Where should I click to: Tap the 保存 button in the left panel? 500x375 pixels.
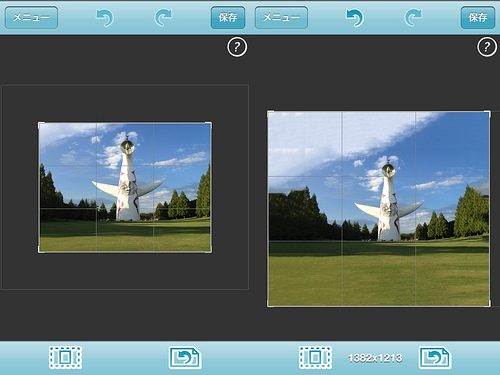(228, 17)
